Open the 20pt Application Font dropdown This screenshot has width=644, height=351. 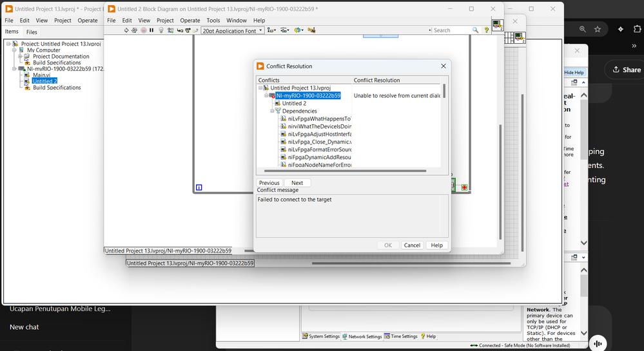[232, 30]
